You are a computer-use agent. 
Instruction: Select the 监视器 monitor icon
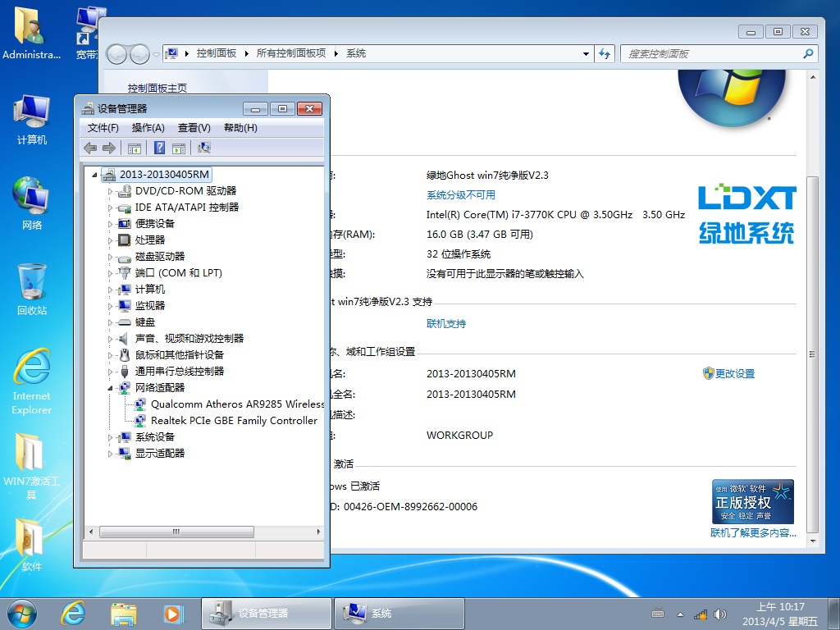(125, 305)
